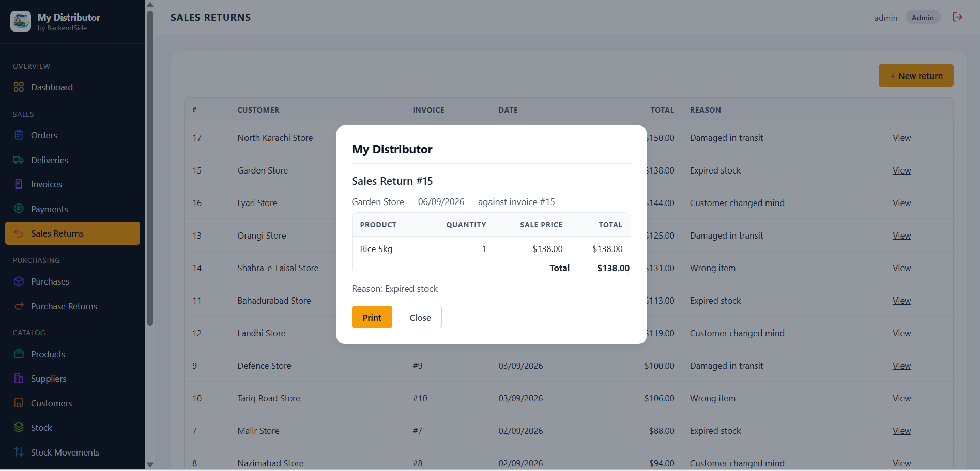Click the sidebar scroll down arrow

pos(150,465)
